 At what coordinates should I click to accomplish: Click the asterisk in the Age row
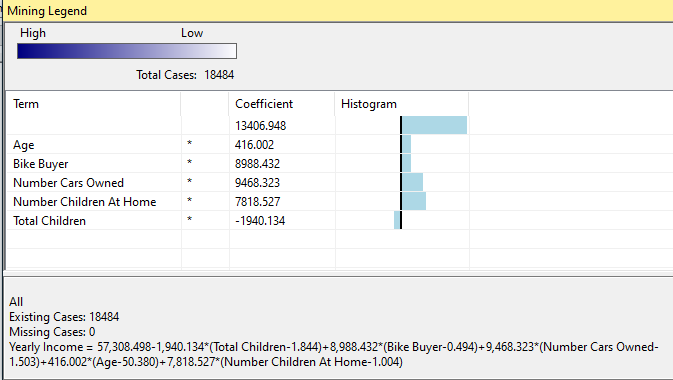tap(190, 143)
